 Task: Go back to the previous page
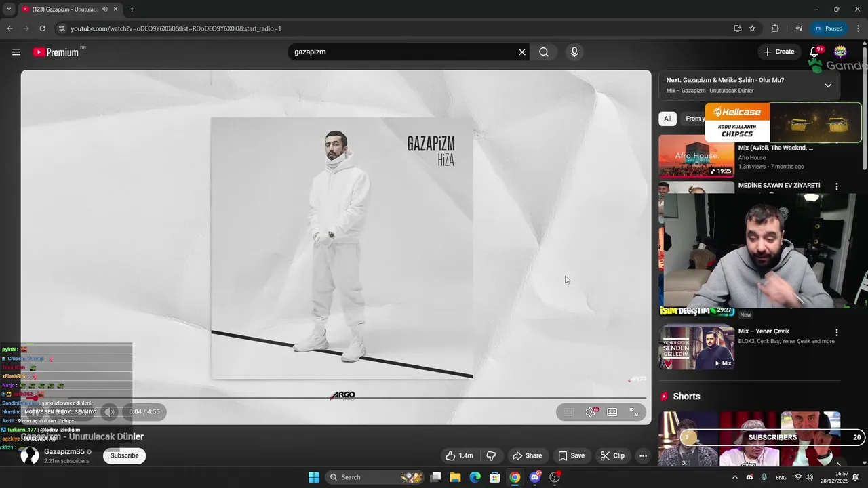pos(9,28)
